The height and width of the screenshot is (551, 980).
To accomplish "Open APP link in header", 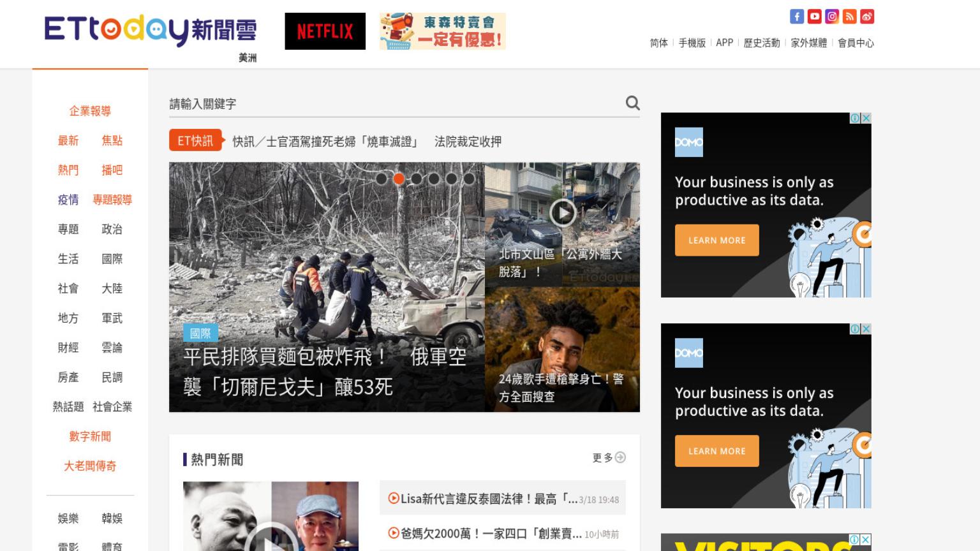I will 725,43.
